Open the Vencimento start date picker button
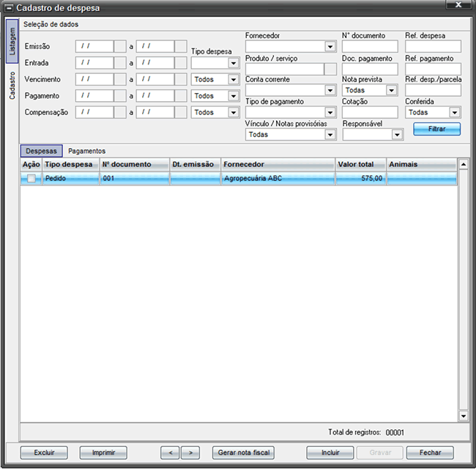The width and height of the screenshot is (476, 469). point(120,79)
